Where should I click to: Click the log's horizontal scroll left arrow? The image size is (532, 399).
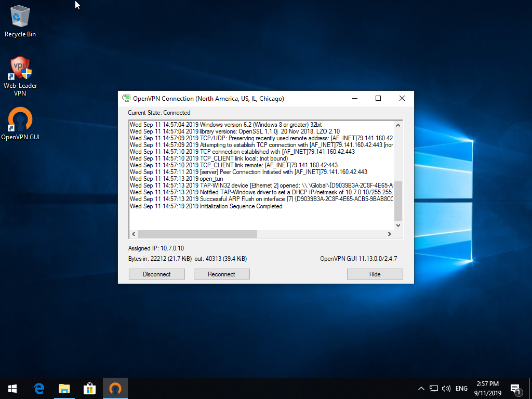[134, 234]
